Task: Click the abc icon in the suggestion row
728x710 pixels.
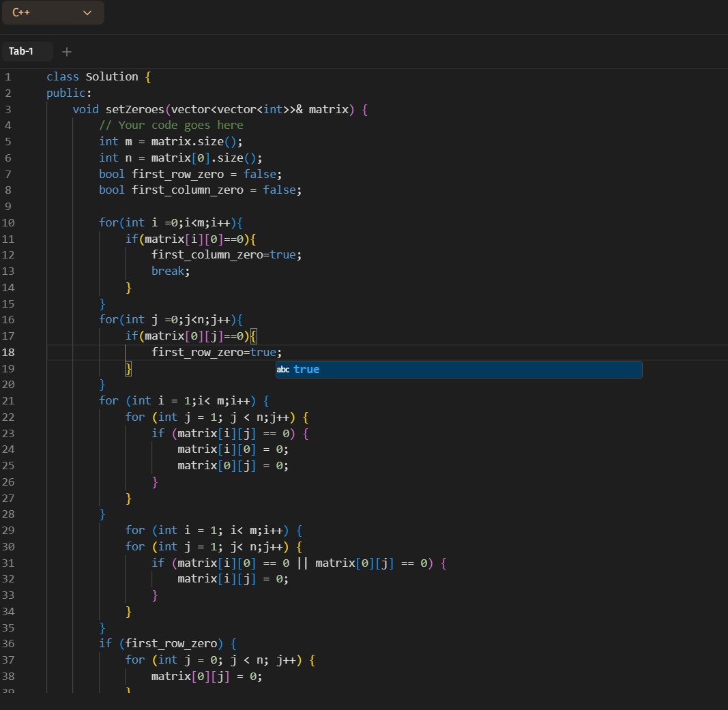Action: point(282,370)
